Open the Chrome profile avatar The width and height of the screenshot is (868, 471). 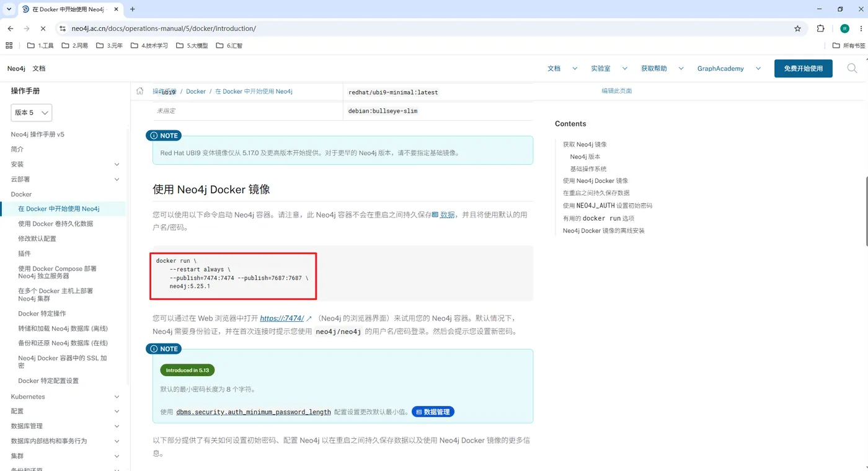pos(844,29)
